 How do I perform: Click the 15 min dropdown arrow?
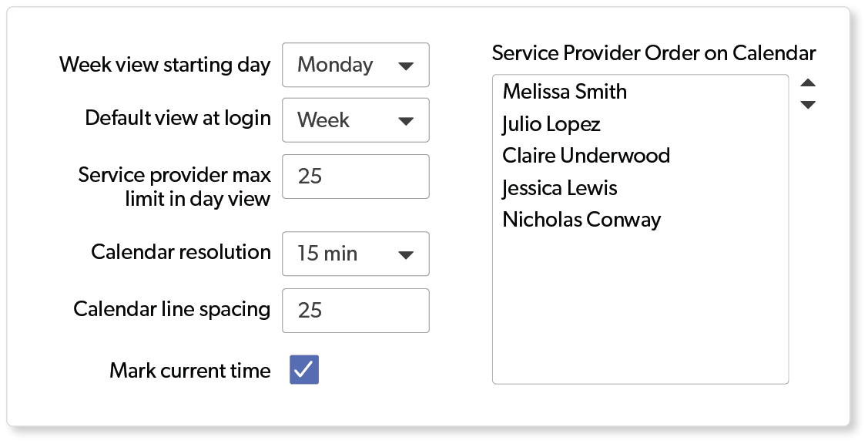[406, 254]
